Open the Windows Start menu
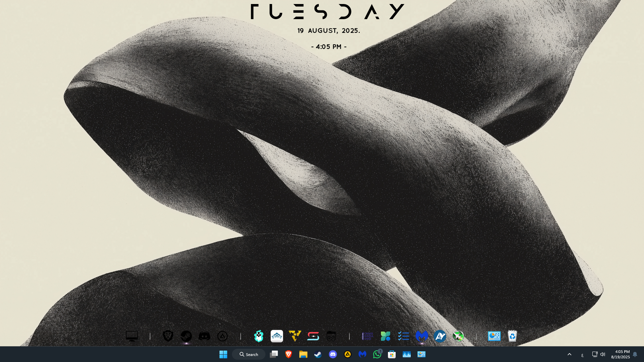 (x=223, y=354)
